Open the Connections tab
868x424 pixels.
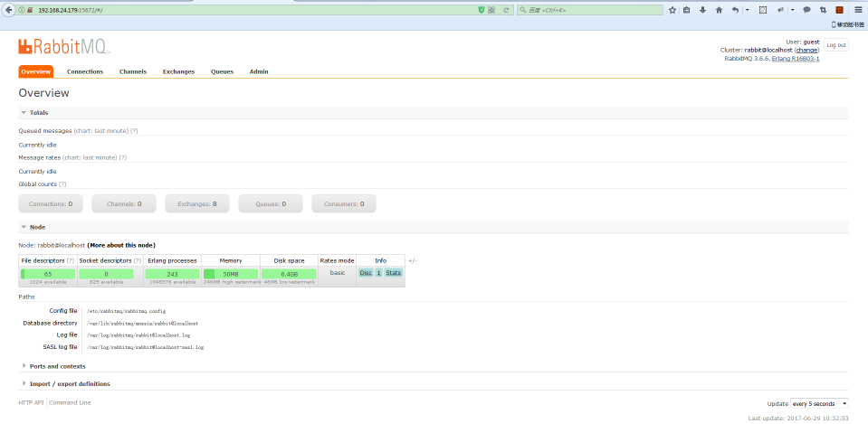[x=85, y=71]
